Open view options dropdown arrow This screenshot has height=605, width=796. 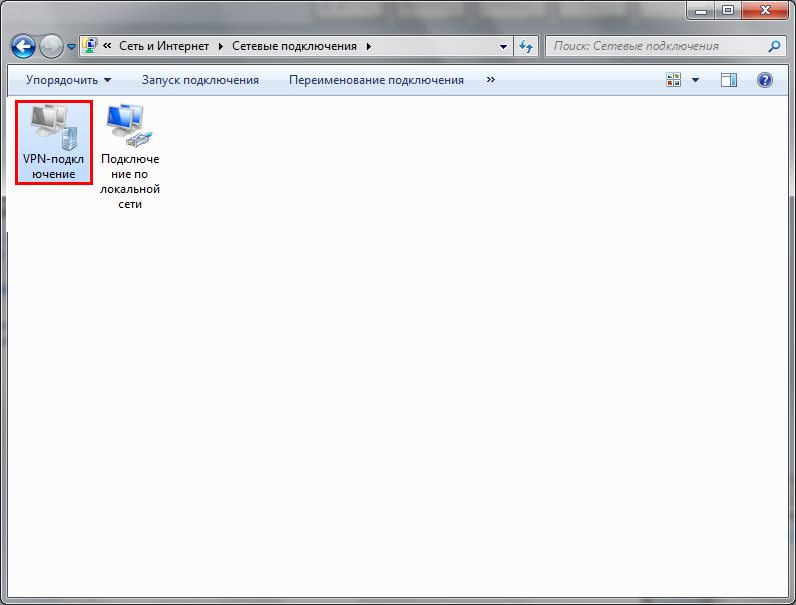click(695, 80)
